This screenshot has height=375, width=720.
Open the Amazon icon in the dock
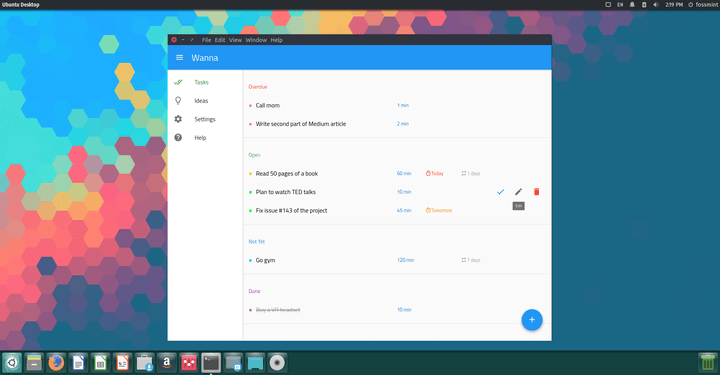[167, 363]
